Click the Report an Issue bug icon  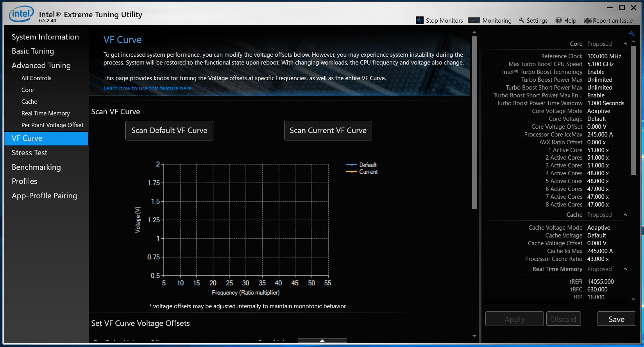(587, 20)
